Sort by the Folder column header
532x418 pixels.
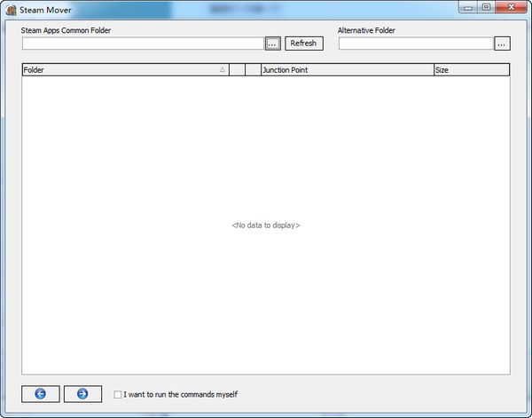pos(126,70)
